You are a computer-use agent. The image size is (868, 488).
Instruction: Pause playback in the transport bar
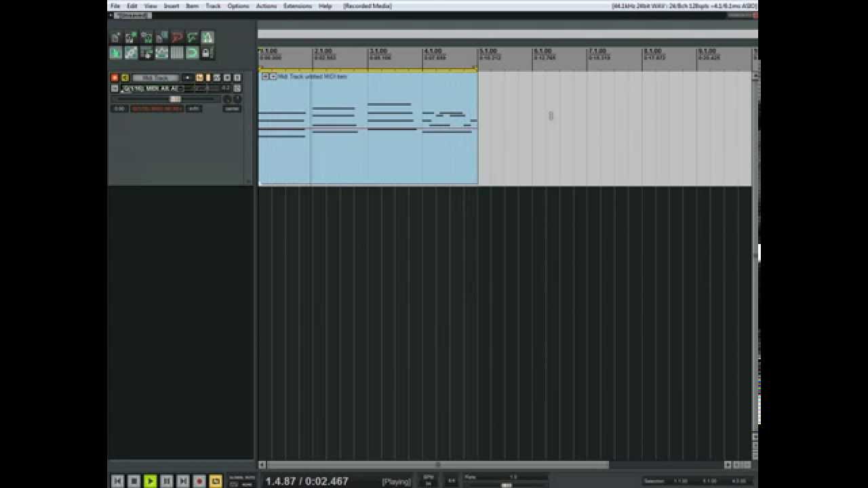[x=167, y=481]
